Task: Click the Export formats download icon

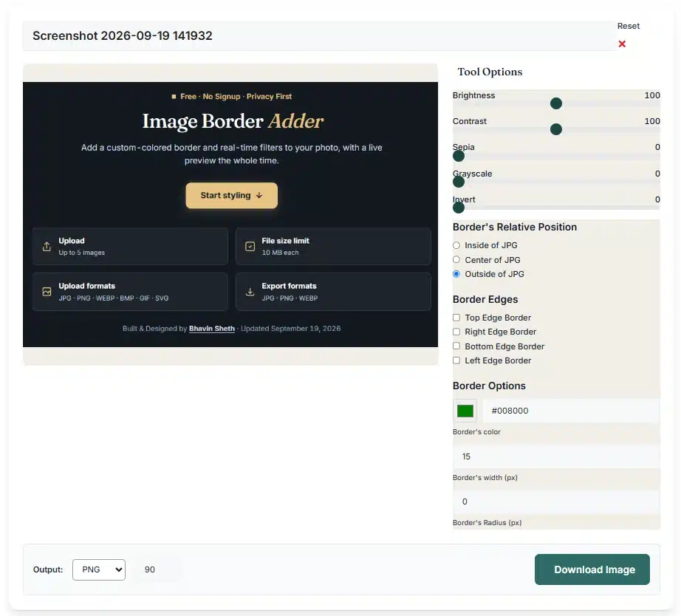Action: point(250,292)
